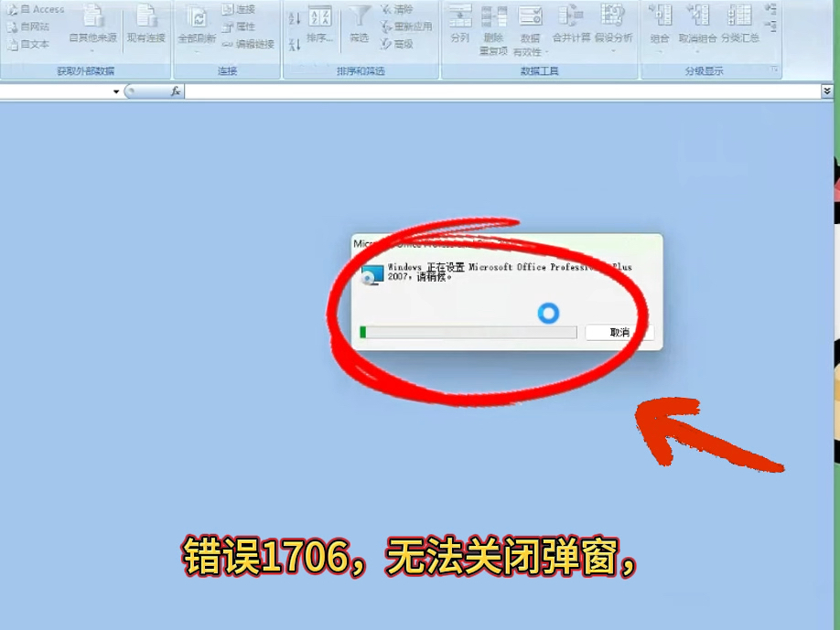Click Consolidate (合并计算)
This screenshot has height=630, width=840.
click(x=571, y=24)
